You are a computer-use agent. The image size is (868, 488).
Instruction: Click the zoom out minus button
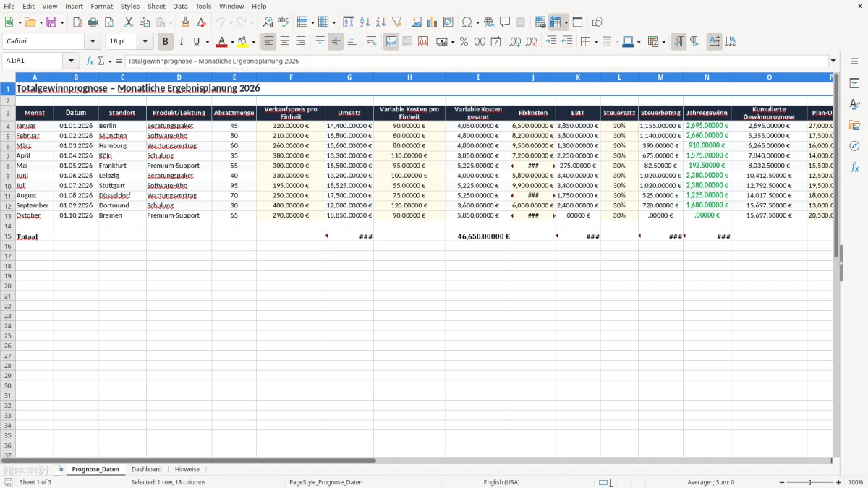click(x=781, y=482)
